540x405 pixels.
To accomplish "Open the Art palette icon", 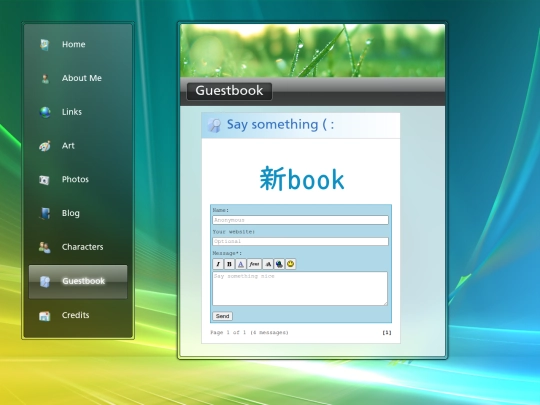I will click(x=45, y=146).
